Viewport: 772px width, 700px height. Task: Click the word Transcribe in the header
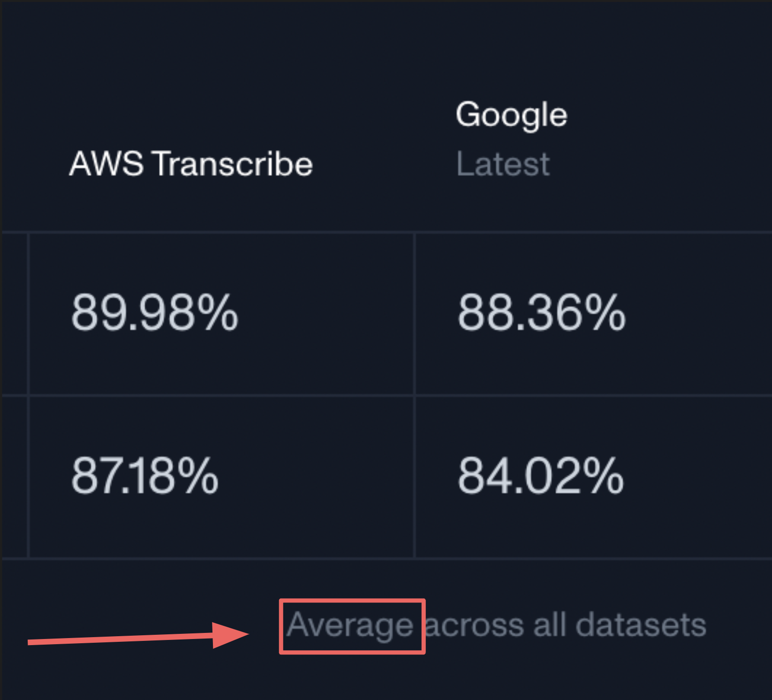coord(233,164)
